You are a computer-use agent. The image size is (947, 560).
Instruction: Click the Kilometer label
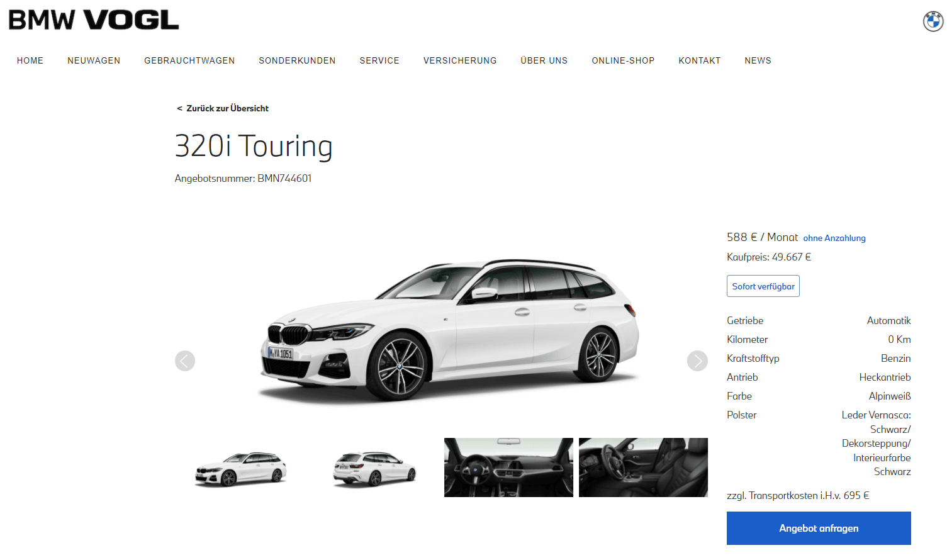747,339
